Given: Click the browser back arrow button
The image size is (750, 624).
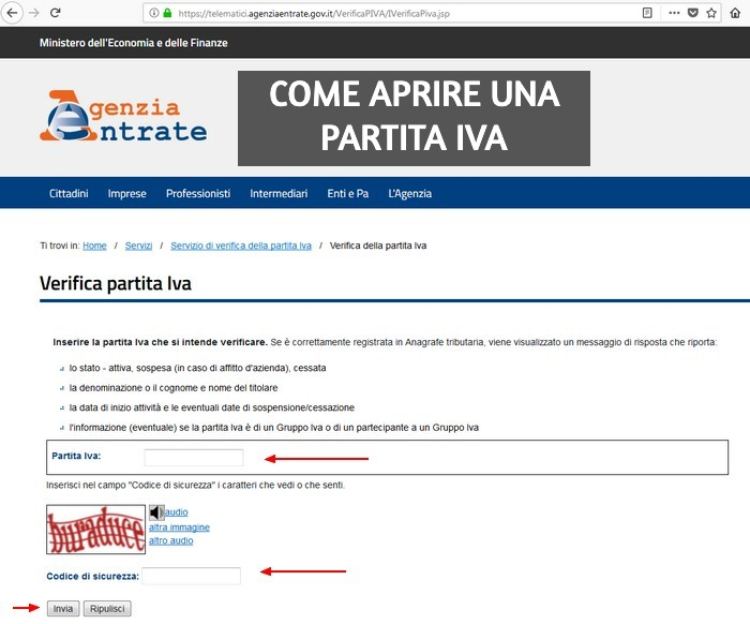Looking at the screenshot, I should click(13, 14).
